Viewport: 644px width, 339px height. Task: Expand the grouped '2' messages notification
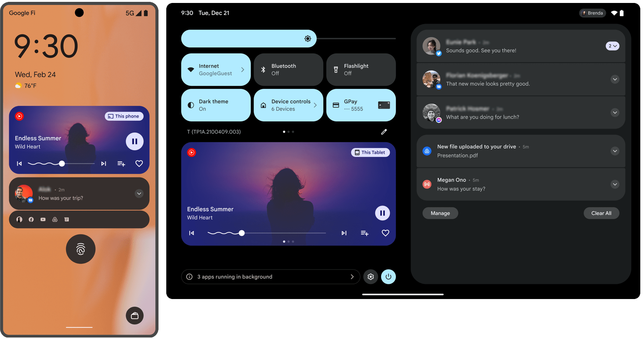pyautogui.click(x=613, y=46)
